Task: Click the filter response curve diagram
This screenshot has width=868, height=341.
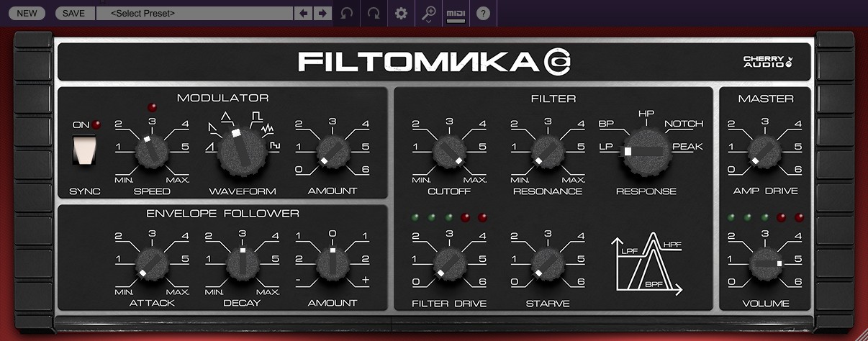Action: (647, 263)
